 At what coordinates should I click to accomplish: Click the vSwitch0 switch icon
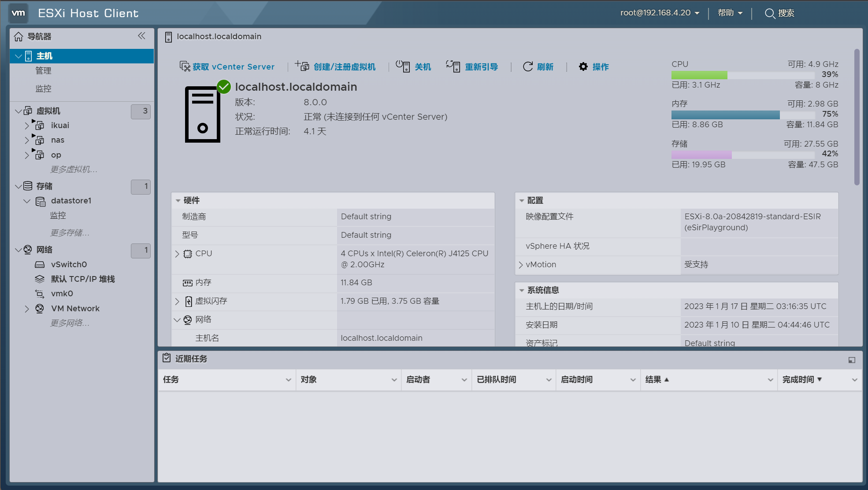tap(40, 265)
